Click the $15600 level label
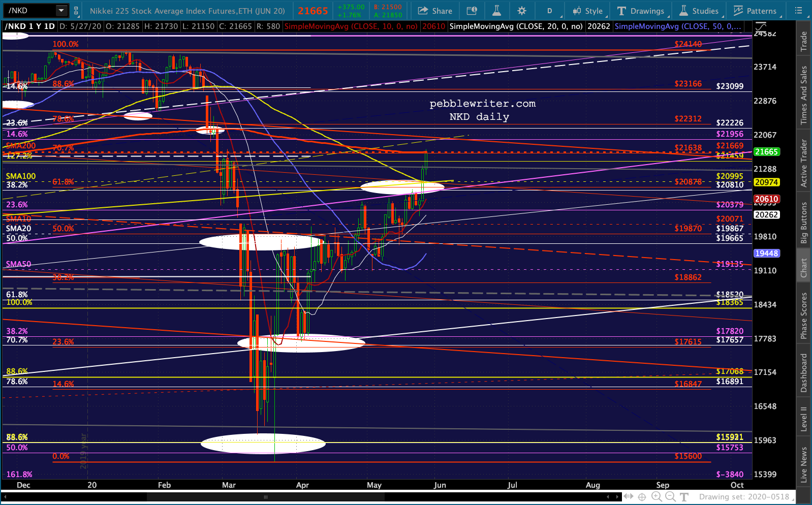 tap(688, 456)
